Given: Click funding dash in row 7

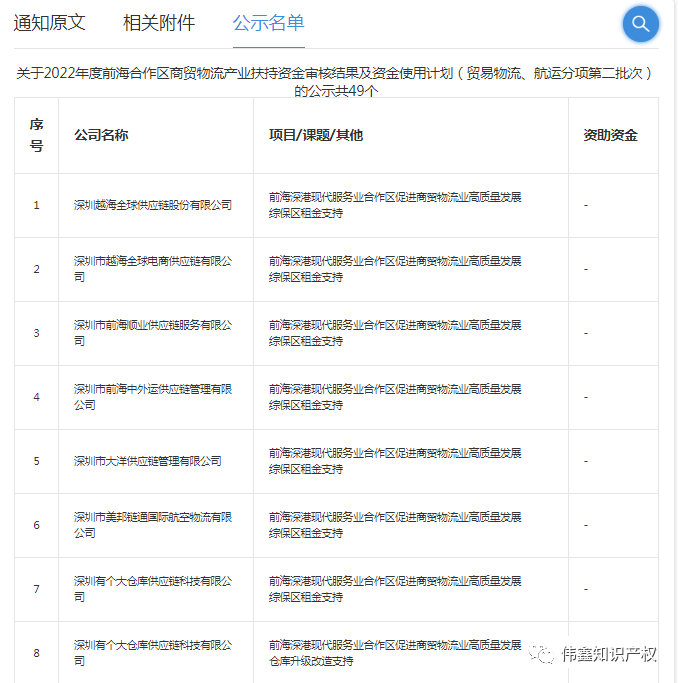Looking at the screenshot, I should (586, 589).
